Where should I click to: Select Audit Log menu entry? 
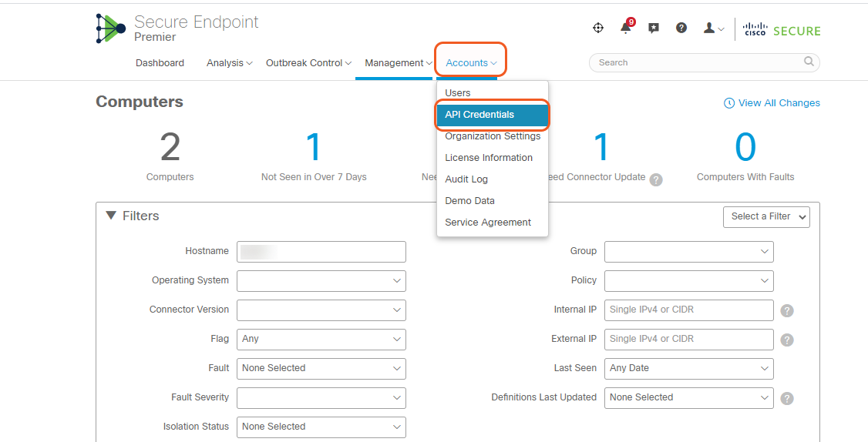492,179
